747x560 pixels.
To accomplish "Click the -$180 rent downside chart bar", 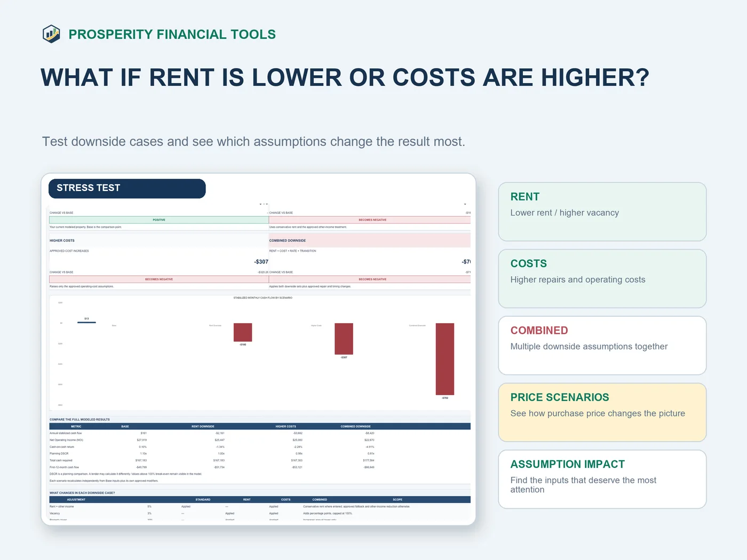I will coord(243,332).
